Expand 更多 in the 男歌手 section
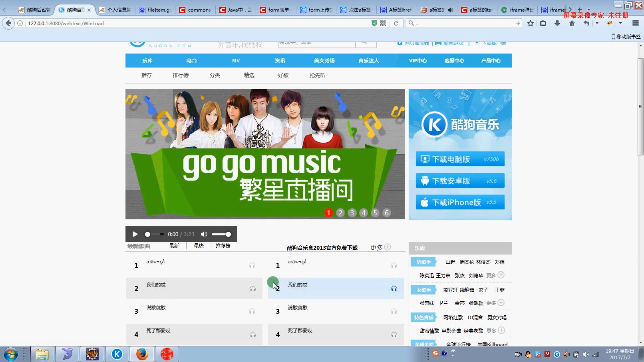Image resolution: width=644 pixels, height=362 pixels. click(495, 275)
